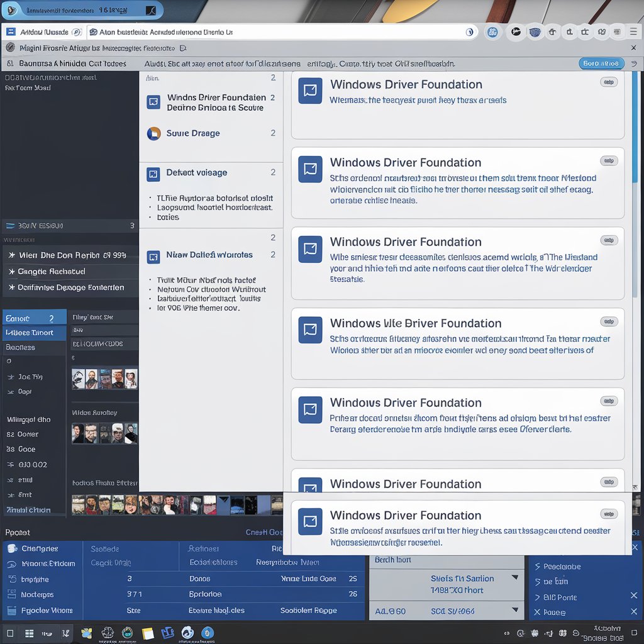Click the square icon beside 'Nraw Datiefi wiorotes'
Screen dimensions: 644x644
coord(153,257)
